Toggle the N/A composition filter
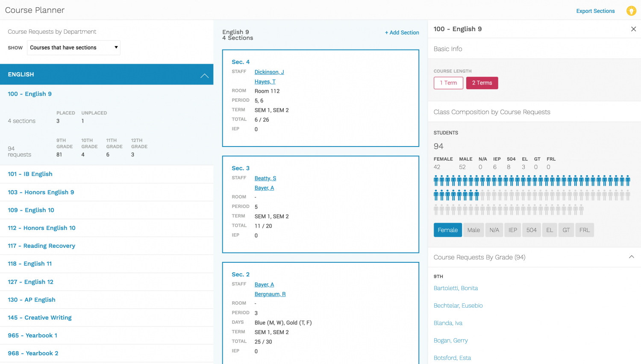This screenshot has height=364, width=641. (x=494, y=230)
